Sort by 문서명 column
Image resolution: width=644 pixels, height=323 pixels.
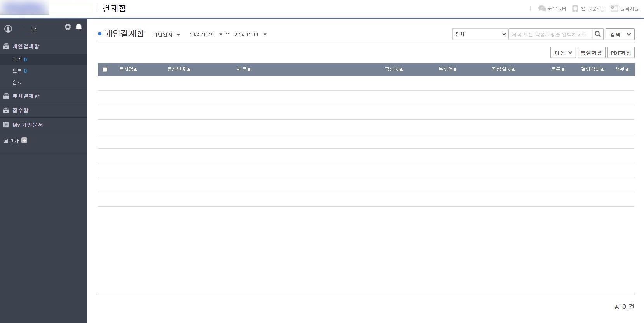pyautogui.click(x=128, y=69)
